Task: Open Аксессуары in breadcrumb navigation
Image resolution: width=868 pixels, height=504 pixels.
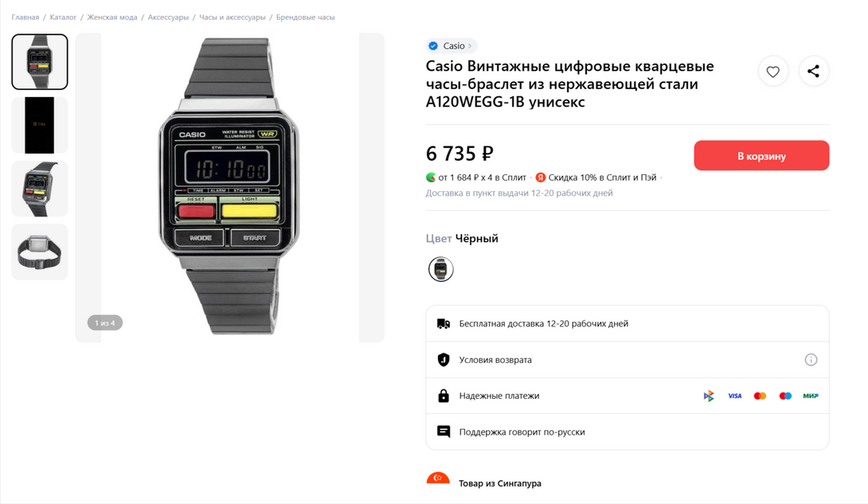Action: coord(168,18)
